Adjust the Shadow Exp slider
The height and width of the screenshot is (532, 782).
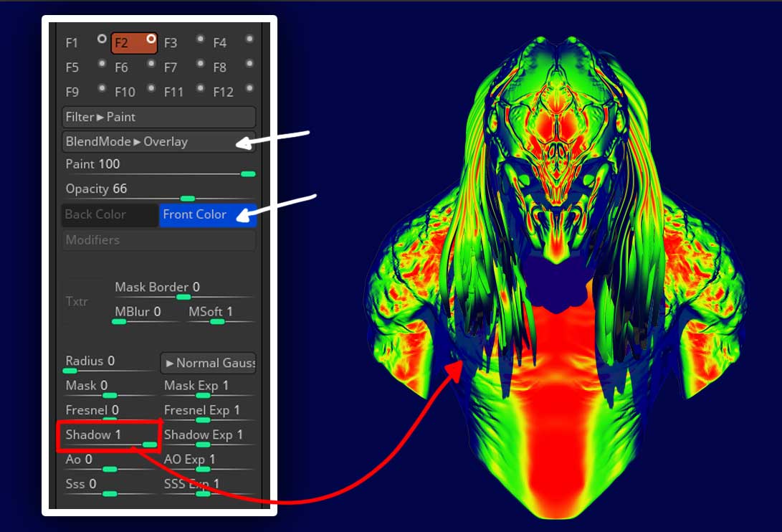coord(208,438)
